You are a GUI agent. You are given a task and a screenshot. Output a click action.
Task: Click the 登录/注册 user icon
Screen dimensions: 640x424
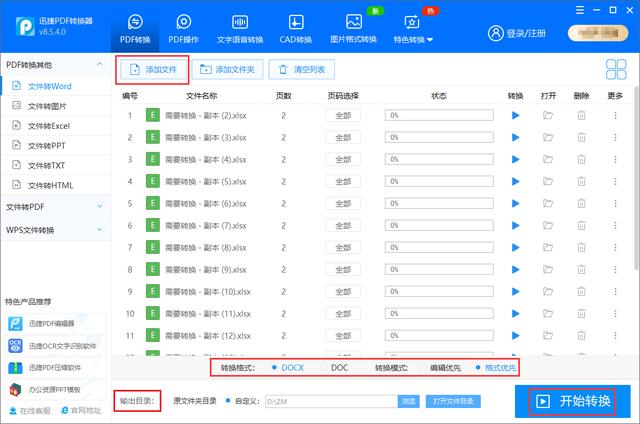496,33
